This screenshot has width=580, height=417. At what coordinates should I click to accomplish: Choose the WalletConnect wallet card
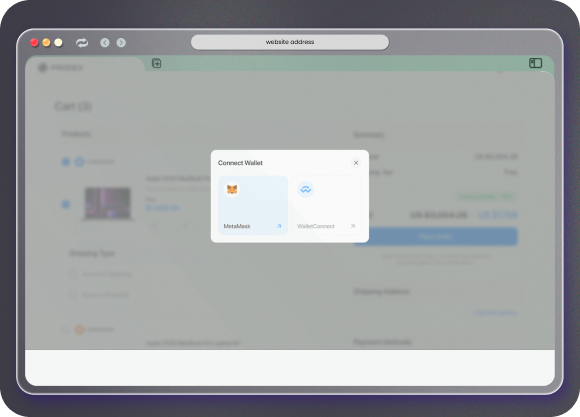click(x=327, y=205)
